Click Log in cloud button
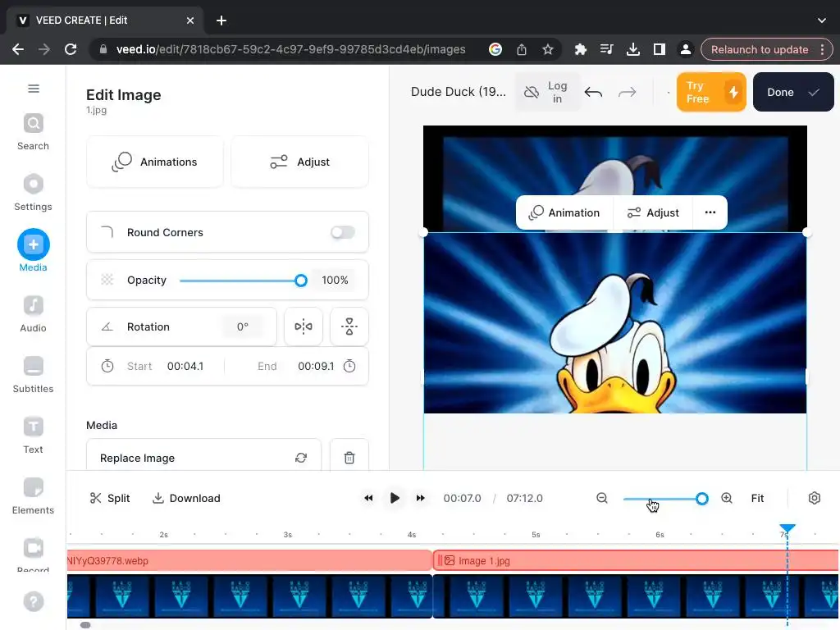The image size is (840, 630). (x=547, y=92)
